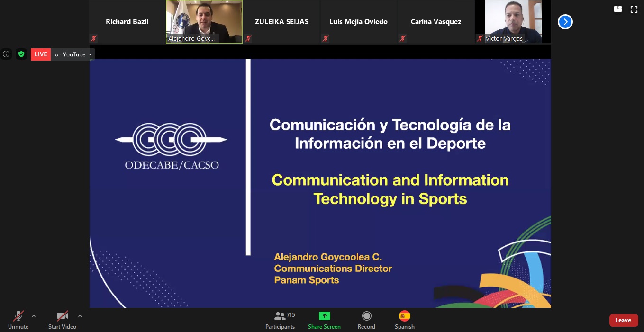The image size is (644, 332).
Task: Click Alejandro Goycoolea's highlighted video thumbnail
Action: click(x=204, y=21)
